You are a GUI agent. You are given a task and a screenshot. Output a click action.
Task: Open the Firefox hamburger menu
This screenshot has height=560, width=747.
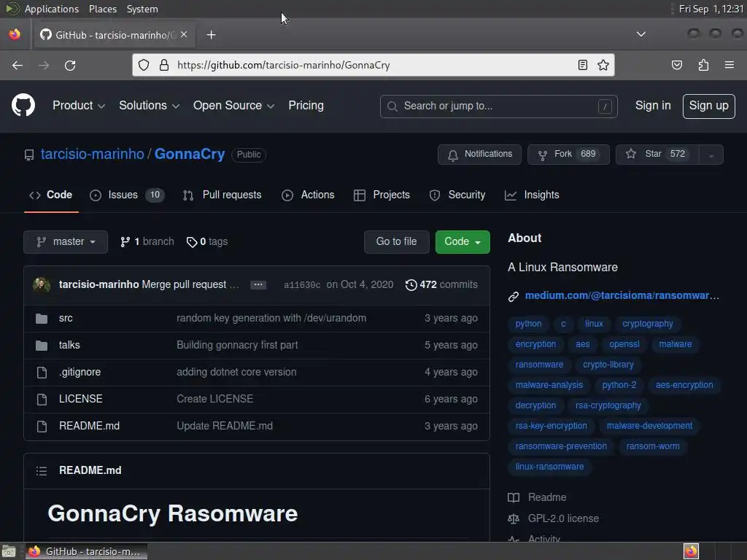click(729, 65)
